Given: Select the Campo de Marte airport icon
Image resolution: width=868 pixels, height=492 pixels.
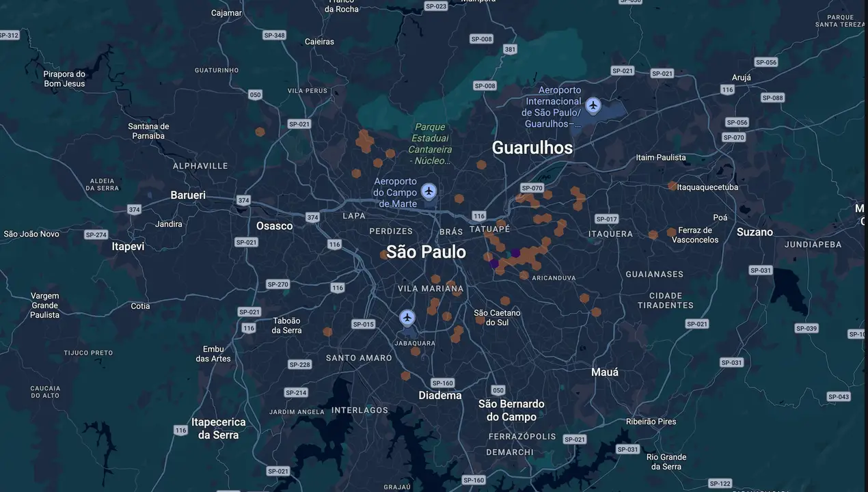Looking at the screenshot, I should click(x=429, y=191).
